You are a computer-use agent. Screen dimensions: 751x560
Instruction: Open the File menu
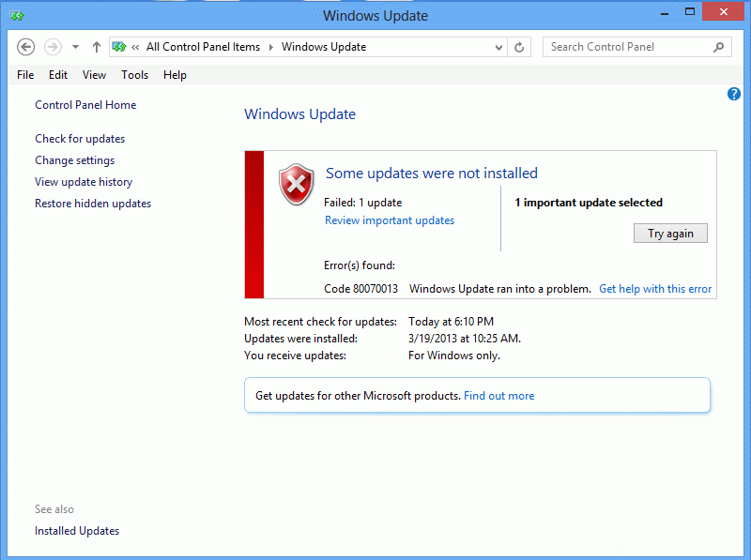click(25, 75)
